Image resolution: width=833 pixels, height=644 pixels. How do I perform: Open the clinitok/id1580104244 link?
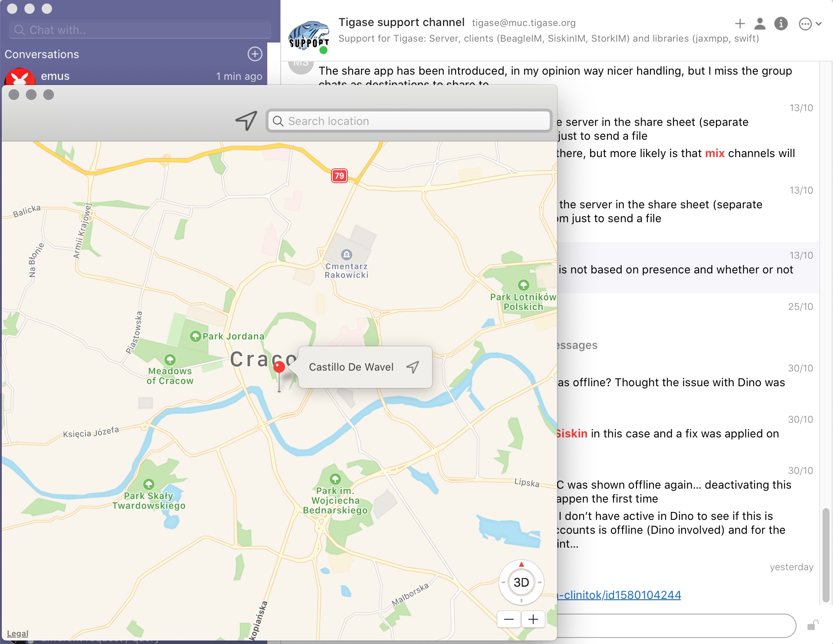coord(619,595)
